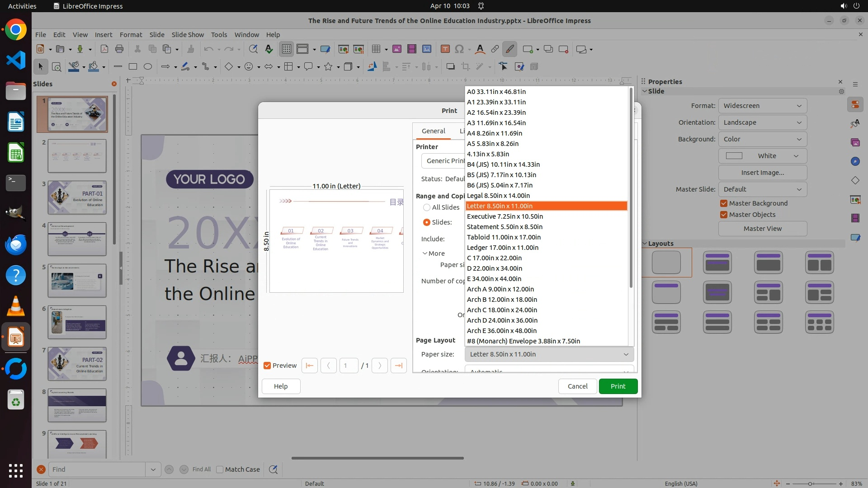Click the Display Grid toolbar icon

tap(287, 49)
